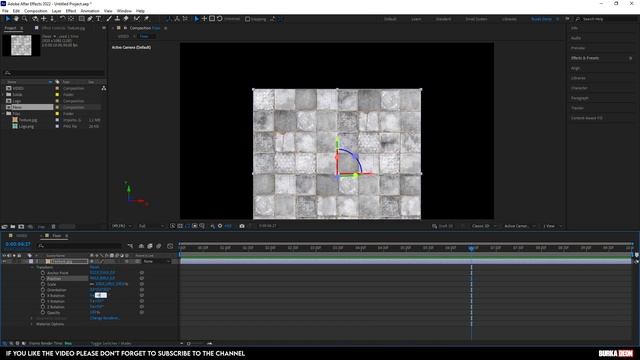Select the Pan Behind anchor point tool
Screen dimensions: 640x360
pos(71,19)
